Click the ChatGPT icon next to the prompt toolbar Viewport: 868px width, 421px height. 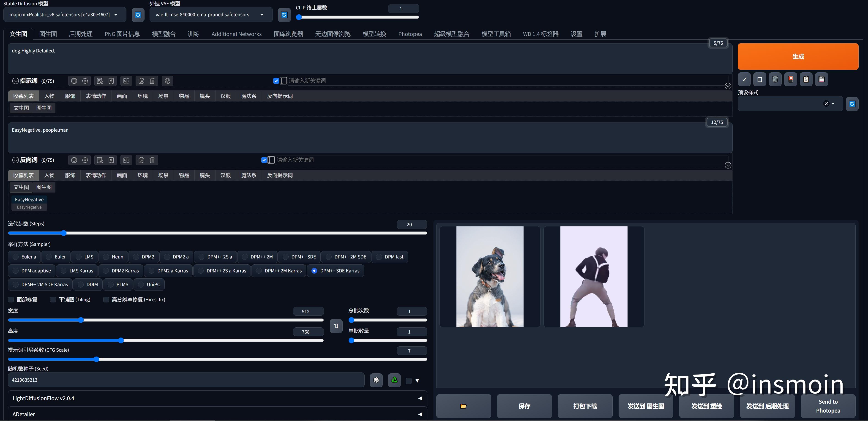pyautogui.click(x=167, y=81)
